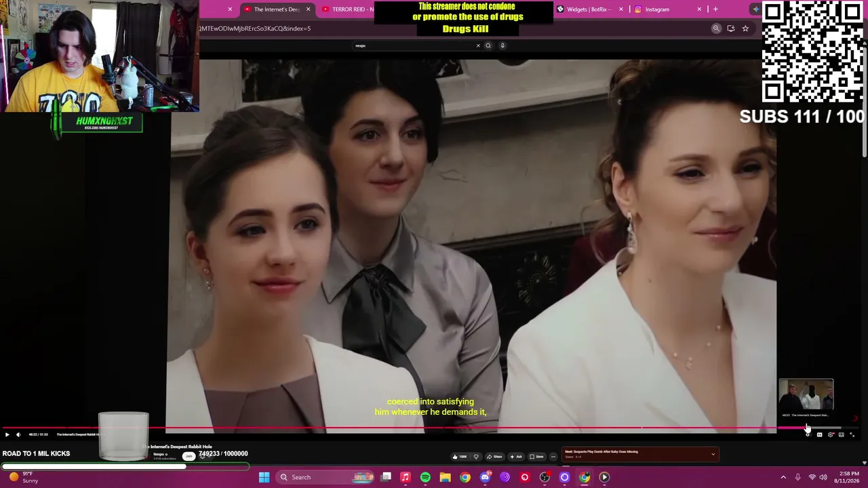Open a new browser tab
This screenshot has width=868, height=488.
(x=715, y=9)
